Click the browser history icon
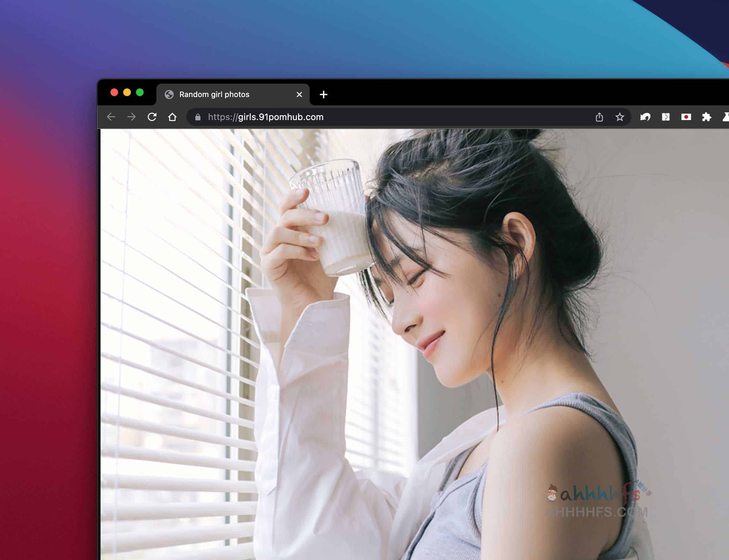The image size is (729, 560). [x=645, y=117]
